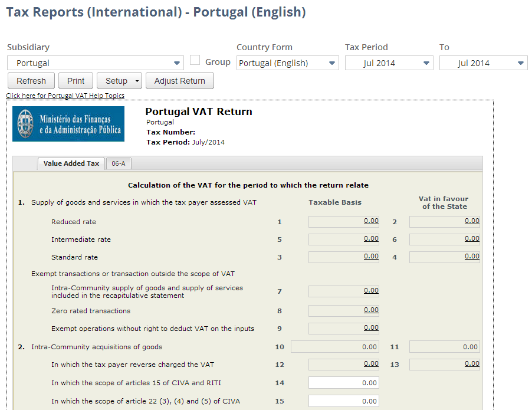The image size is (532, 410).
Task: Open box 13 reverse charged VAT value
Action: tap(472, 363)
